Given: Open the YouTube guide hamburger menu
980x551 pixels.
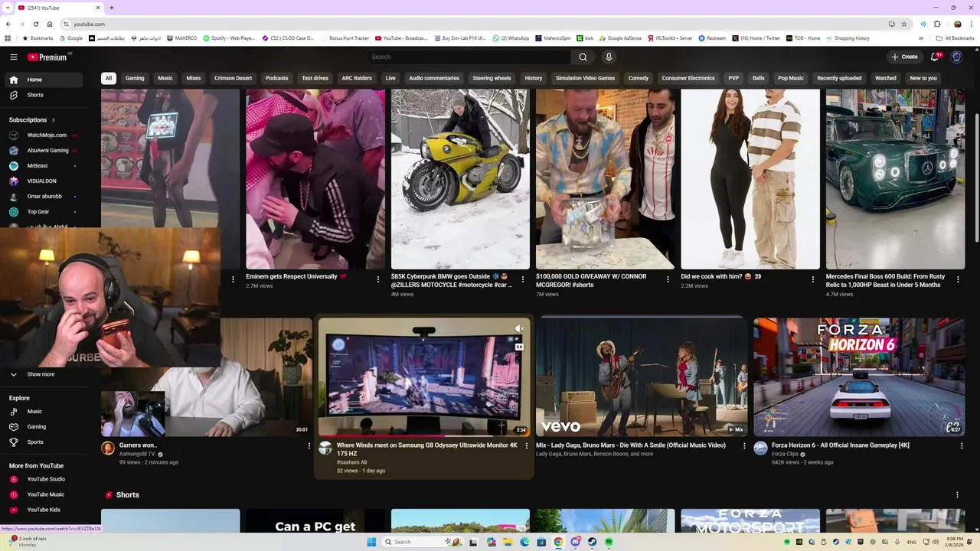Looking at the screenshot, I should [13, 57].
